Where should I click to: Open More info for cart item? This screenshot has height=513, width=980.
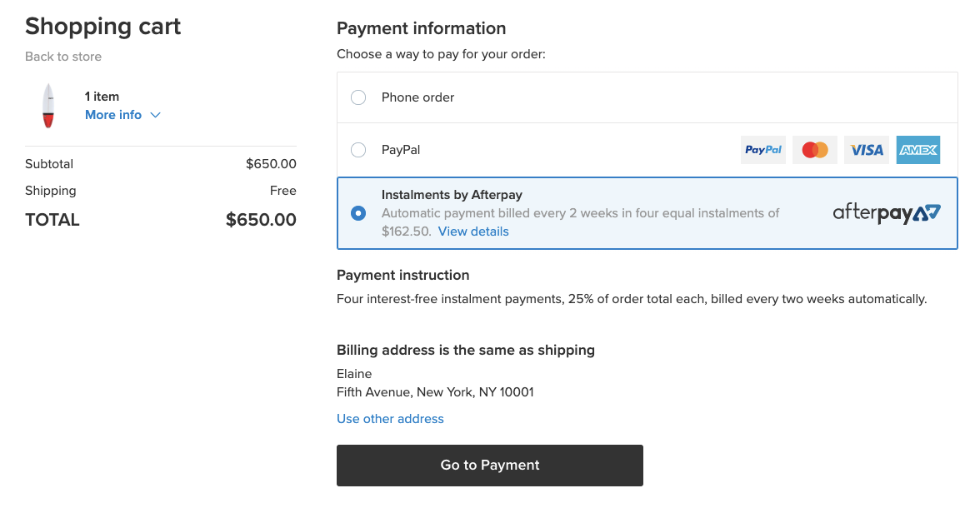[113, 115]
